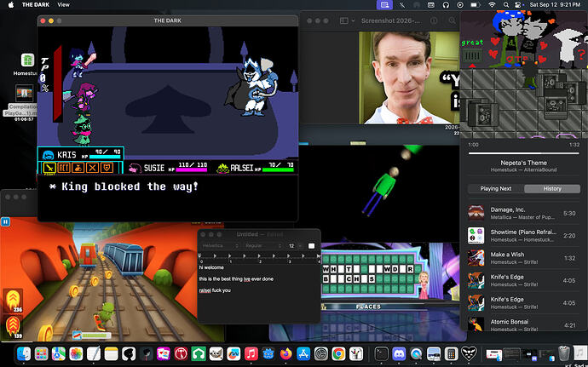The image size is (588, 367).
Task: Open Photos from the Dock
Action: (76, 353)
